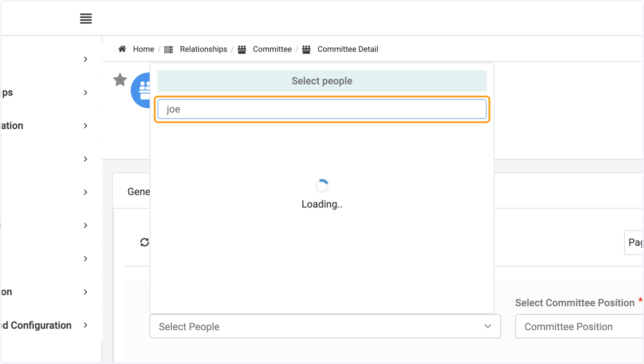Expand the sidebar item ending in 'ps'
The width and height of the screenshot is (644, 364).
point(85,92)
